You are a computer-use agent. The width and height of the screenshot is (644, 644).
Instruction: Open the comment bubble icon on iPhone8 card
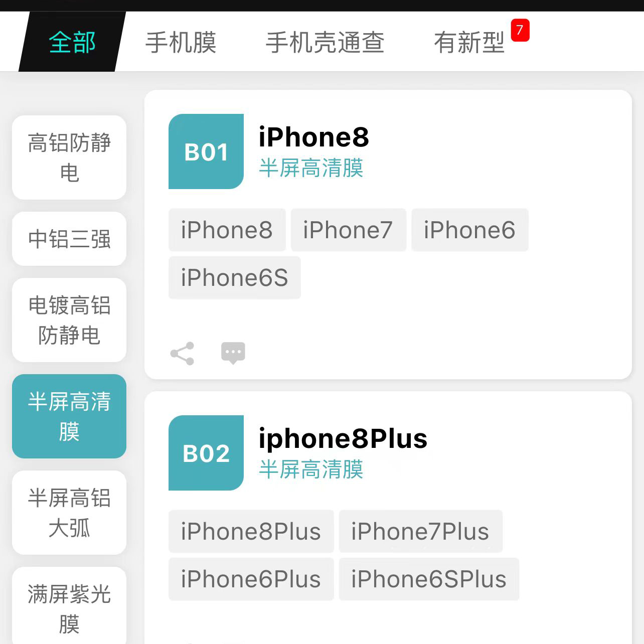click(x=233, y=353)
